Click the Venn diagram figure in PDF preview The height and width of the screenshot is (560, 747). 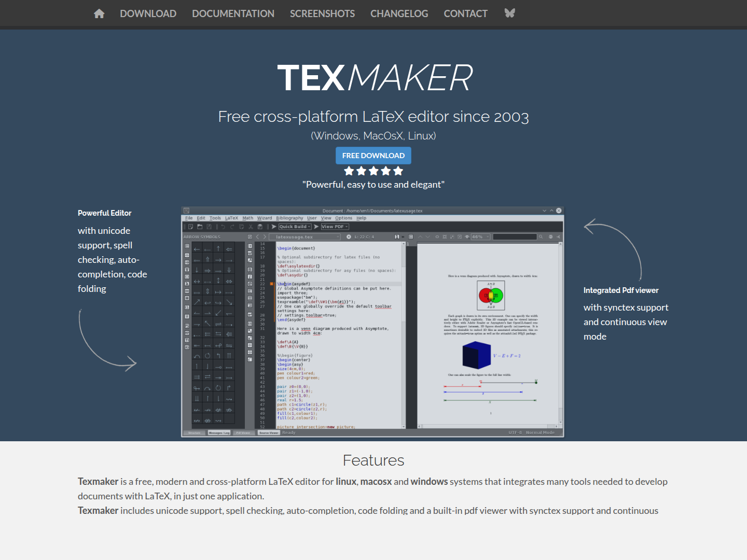(x=491, y=296)
